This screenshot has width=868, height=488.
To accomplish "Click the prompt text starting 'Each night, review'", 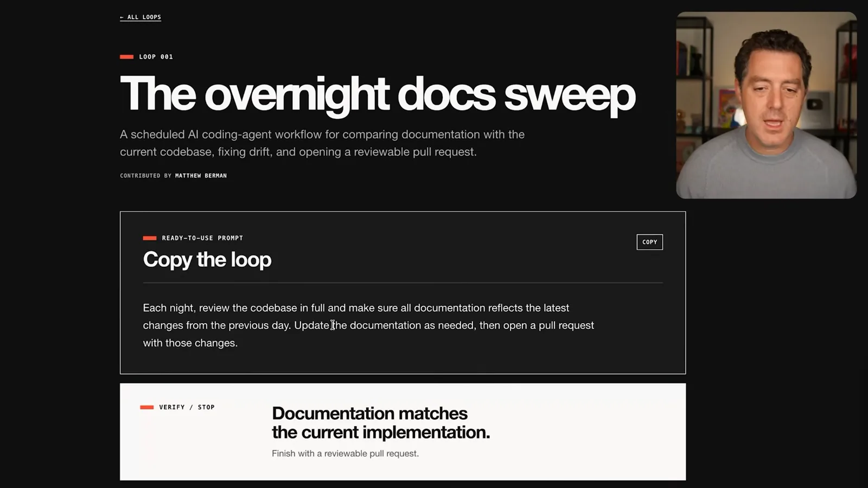I will pyautogui.click(x=368, y=325).
